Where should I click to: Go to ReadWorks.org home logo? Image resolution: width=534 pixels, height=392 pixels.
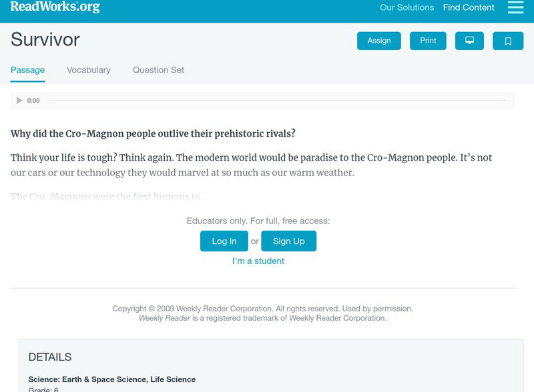[55, 7]
